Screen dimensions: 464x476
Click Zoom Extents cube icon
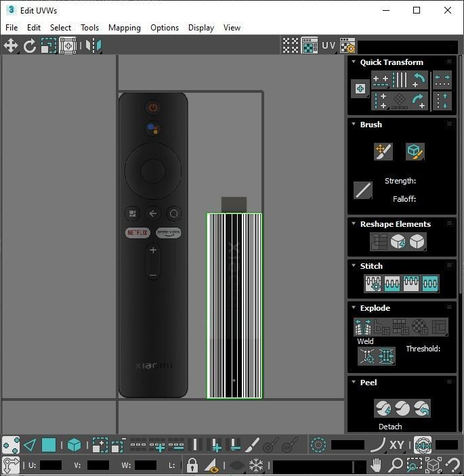coord(433,464)
